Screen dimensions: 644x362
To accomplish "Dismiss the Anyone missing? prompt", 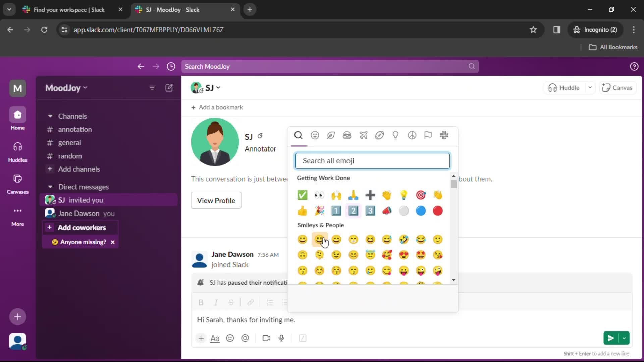I will [113, 242].
